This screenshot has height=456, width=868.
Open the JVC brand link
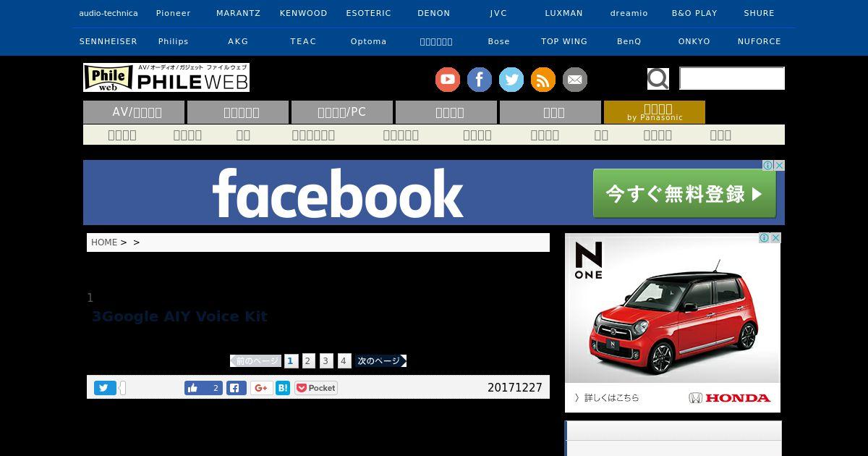pyautogui.click(x=498, y=13)
